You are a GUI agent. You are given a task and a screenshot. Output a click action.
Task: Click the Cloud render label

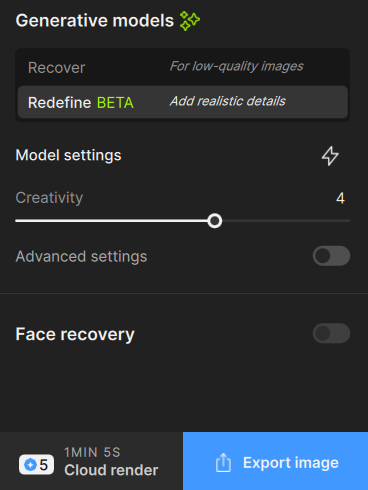[x=111, y=470]
